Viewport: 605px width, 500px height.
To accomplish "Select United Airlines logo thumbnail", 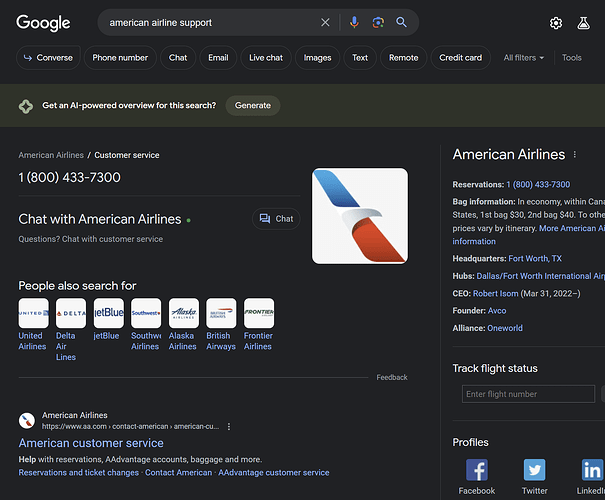I will 33,313.
